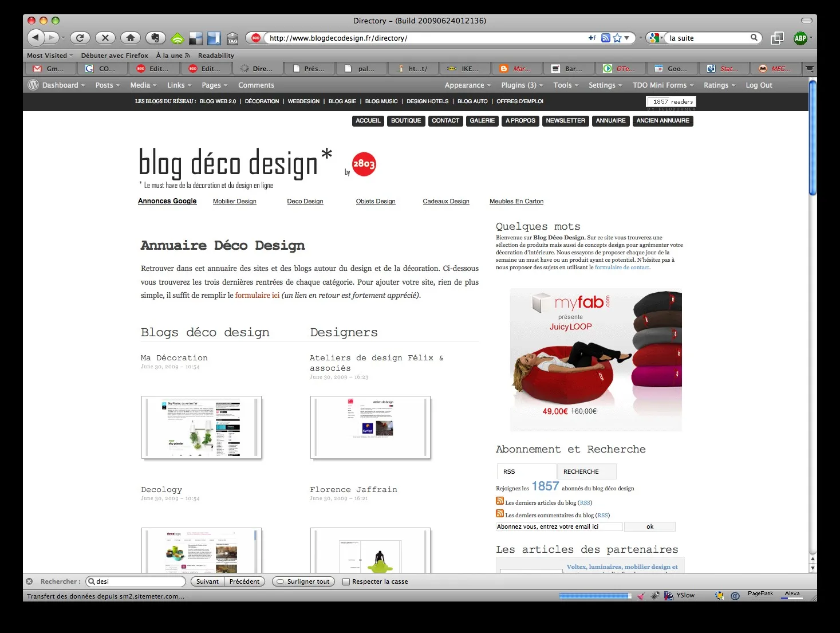Viewport: 840px width, 633px height.
Task: Open the search engine selector dropdown
Action: point(655,38)
